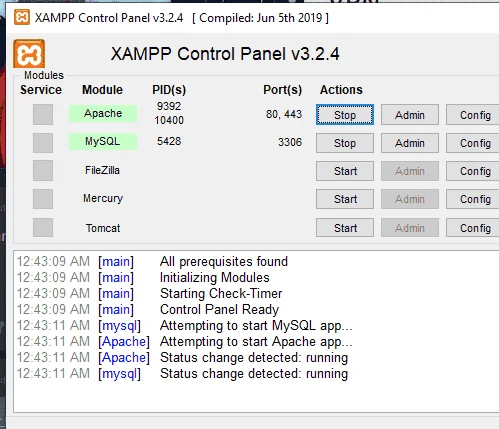This screenshot has width=499, height=429.
Task: Open MySQL Admin page
Action: tap(410, 143)
